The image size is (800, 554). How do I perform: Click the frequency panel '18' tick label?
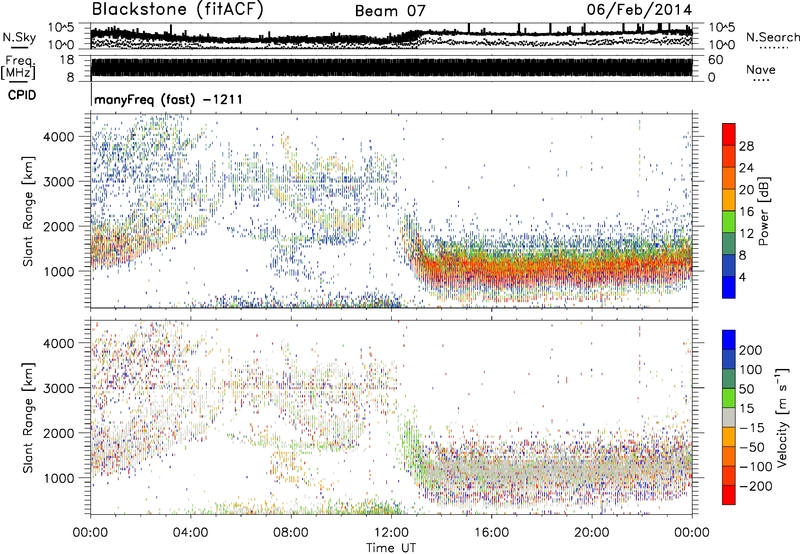pyautogui.click(x=66, y=60)
